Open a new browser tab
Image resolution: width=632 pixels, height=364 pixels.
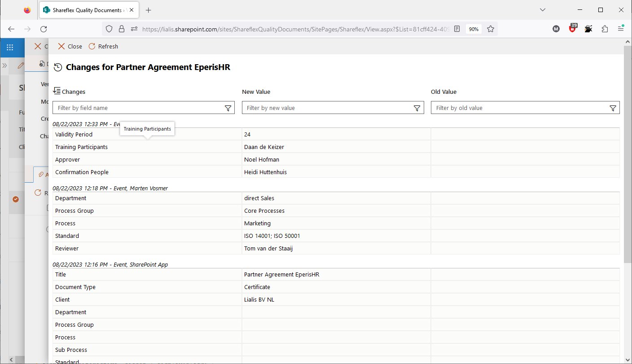(149, 10)
